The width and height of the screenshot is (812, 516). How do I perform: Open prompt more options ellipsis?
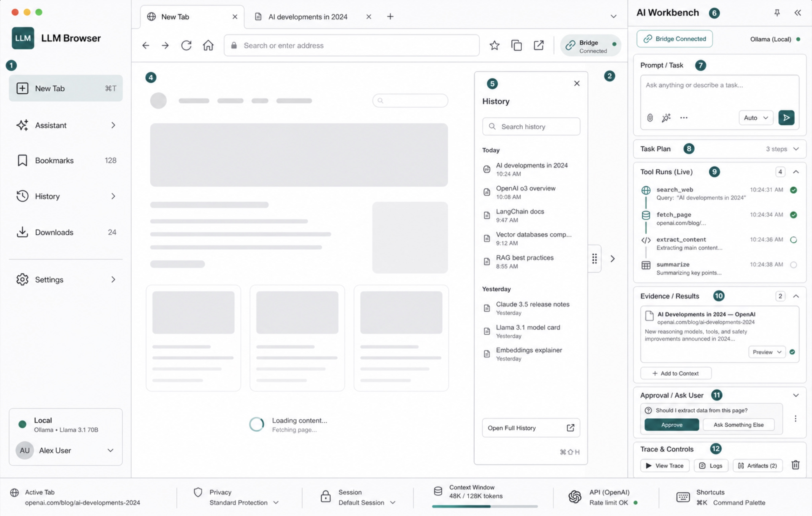coord(683,118)
